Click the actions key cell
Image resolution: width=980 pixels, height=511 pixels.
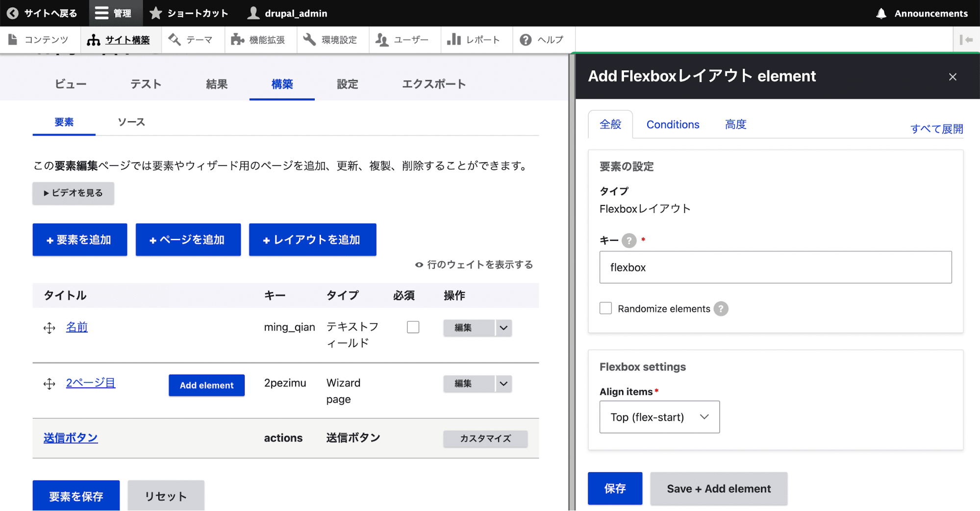tap(283, 438)
